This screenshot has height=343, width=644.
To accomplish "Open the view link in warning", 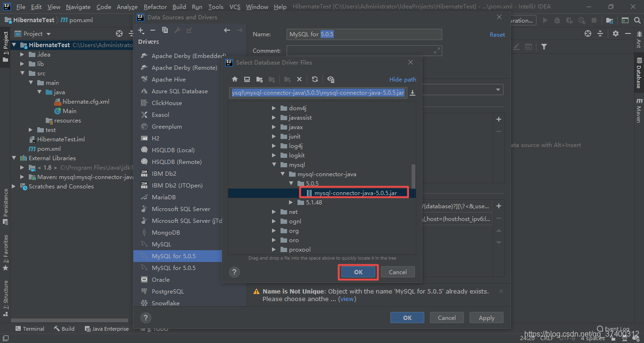I will pos(347,299).
